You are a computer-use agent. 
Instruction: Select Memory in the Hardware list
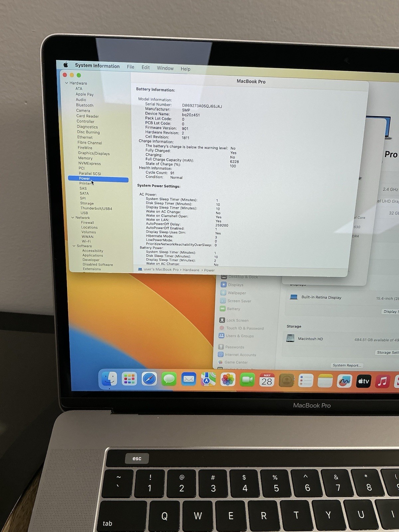pyautogui.click(x=85, y=158)
